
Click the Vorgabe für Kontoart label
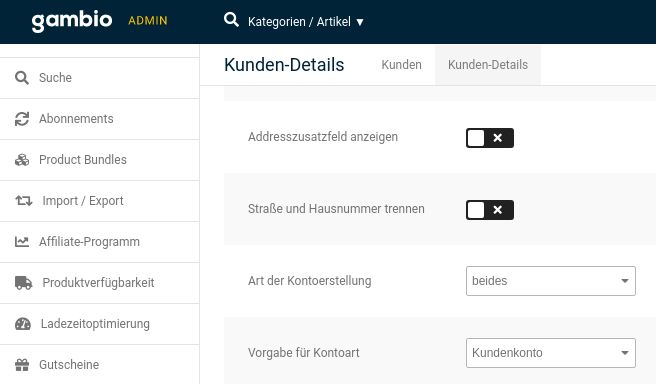click(x=303, y=353)
